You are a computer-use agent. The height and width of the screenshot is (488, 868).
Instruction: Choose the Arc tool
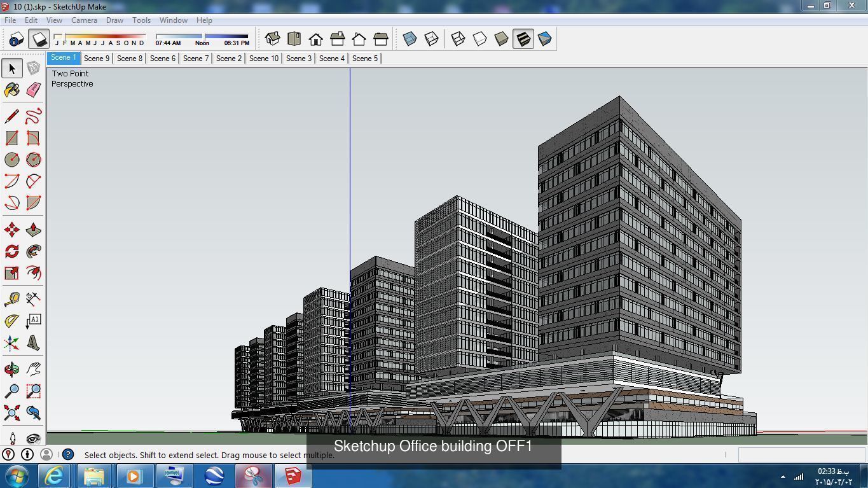tap(11, 181)
